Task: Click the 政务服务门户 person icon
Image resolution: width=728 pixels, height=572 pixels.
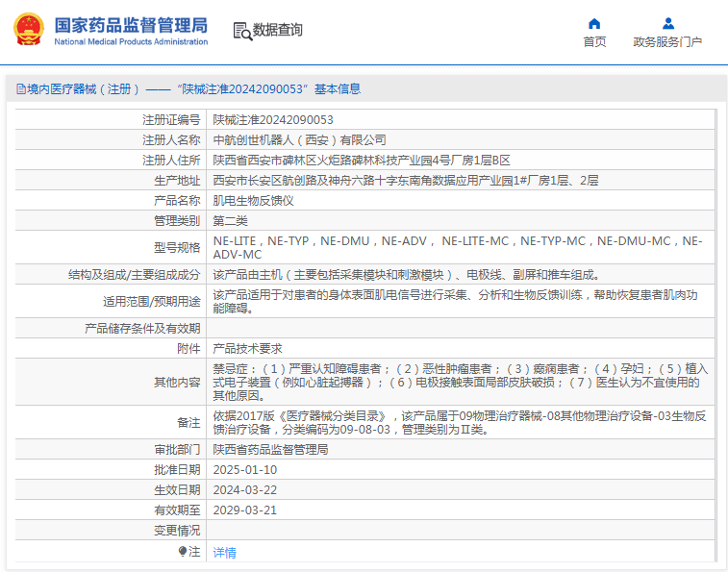Action: point(667,23)
